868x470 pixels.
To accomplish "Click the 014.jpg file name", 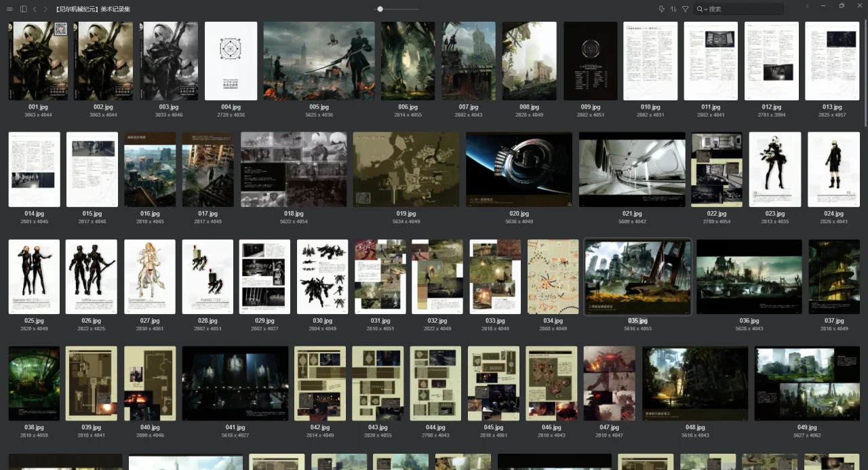I will coord(34,214).
